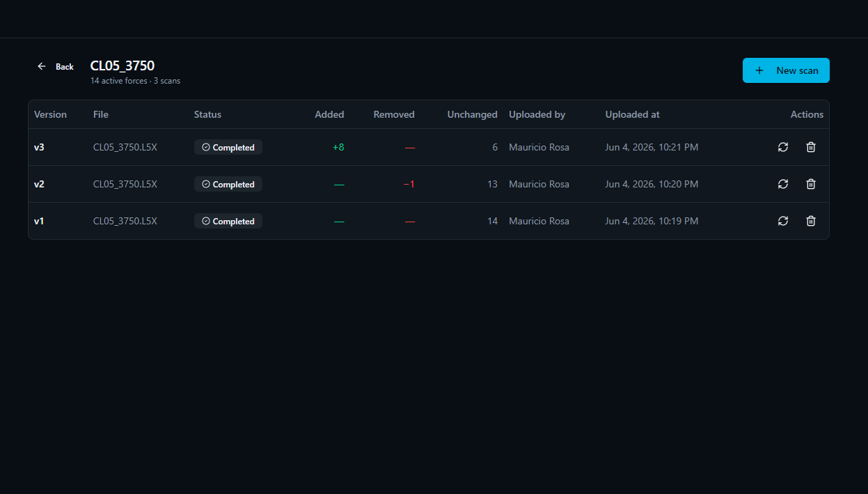Click the Uploaded at column header
868x494 pixels.
point(632,114)
